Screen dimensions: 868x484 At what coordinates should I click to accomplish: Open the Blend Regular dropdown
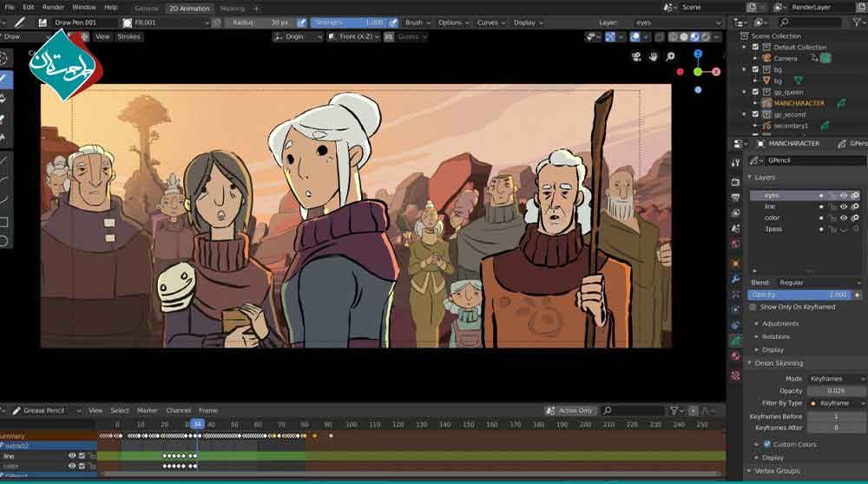point(819,283)
